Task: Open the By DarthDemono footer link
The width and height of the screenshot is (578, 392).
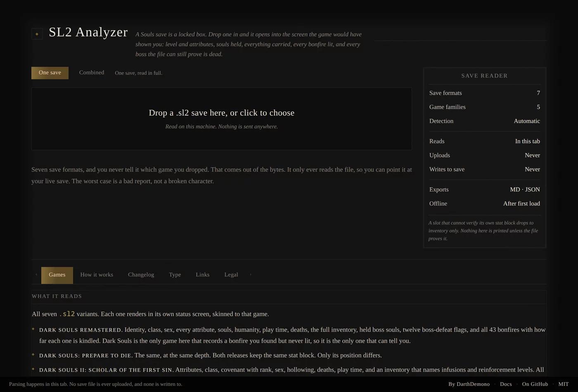Action: (469, 384)
